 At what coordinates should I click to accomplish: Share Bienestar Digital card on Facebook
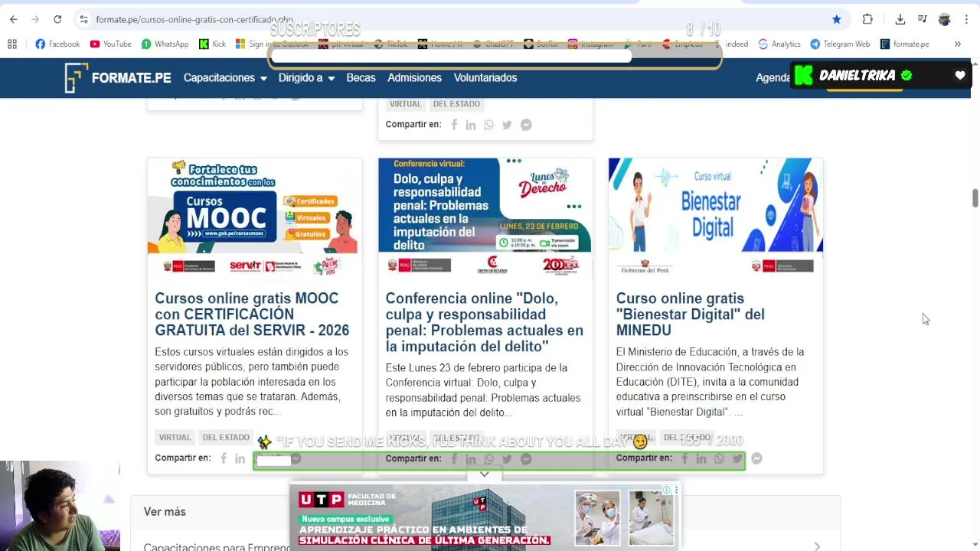(684, 458)
